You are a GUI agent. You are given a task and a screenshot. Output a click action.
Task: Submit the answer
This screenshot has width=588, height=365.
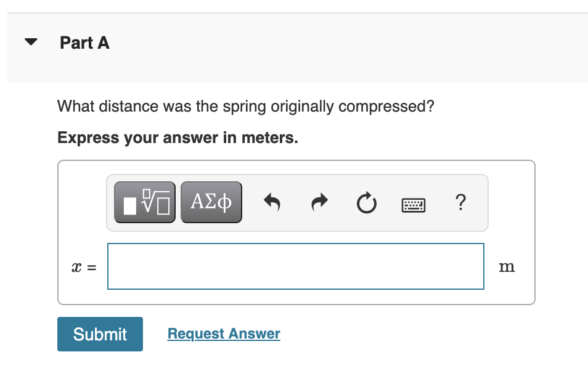(x=100, y=334)
